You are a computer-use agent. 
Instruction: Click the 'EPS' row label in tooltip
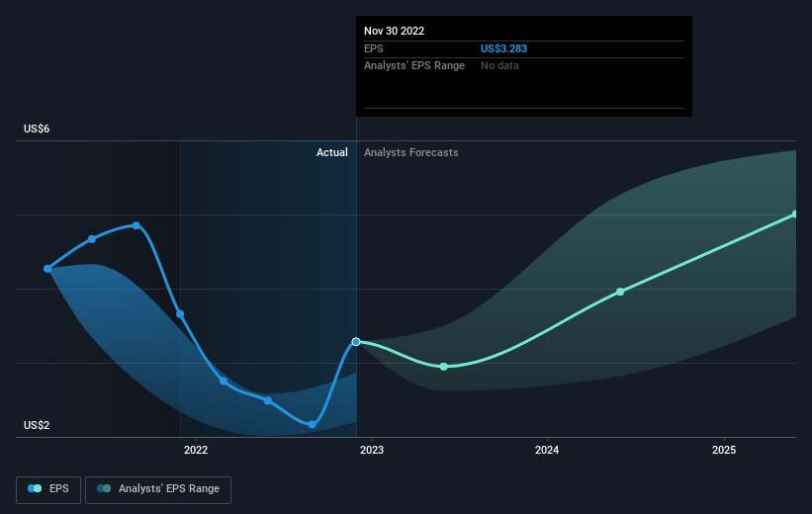[x=374, y=48]
